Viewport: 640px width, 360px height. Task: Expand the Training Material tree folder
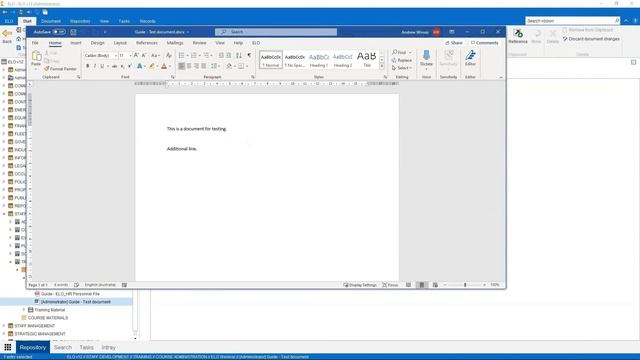pyautogui.click(x=24, y=310)
